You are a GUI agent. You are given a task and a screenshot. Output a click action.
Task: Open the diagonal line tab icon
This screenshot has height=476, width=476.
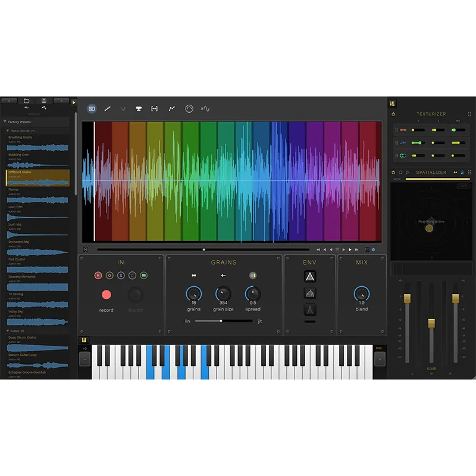pyautogui.click(x=108, y=109)
